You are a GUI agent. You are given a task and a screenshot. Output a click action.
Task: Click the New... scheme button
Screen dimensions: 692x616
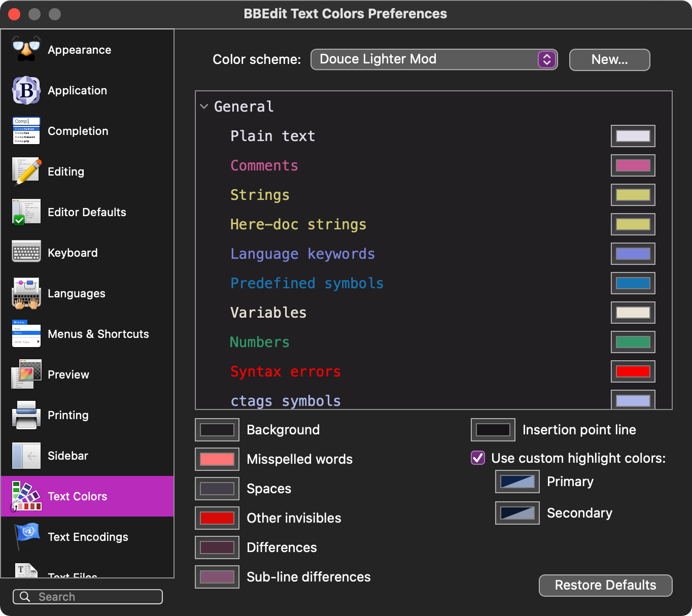[609, 59]
